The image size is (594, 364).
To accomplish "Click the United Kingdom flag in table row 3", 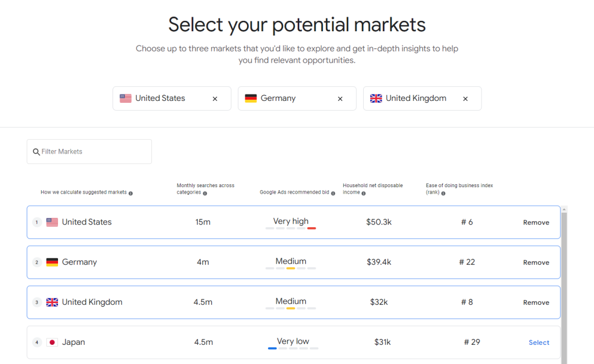I will coord(52,303).
